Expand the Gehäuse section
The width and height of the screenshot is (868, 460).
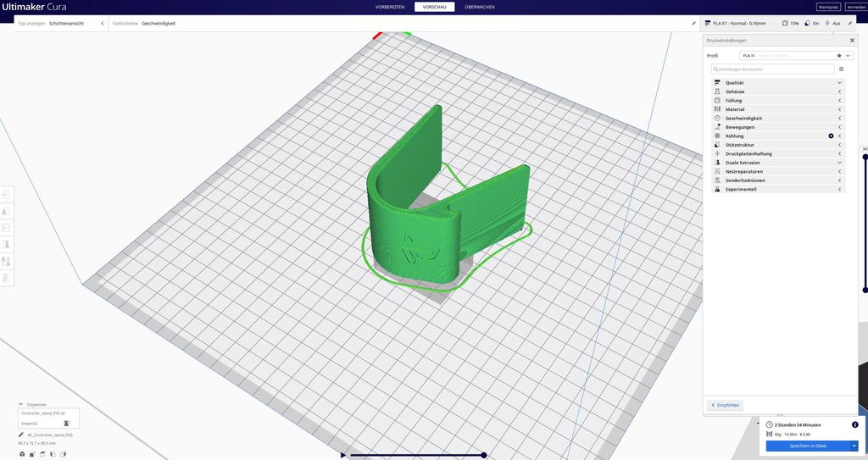click(839, 91)
